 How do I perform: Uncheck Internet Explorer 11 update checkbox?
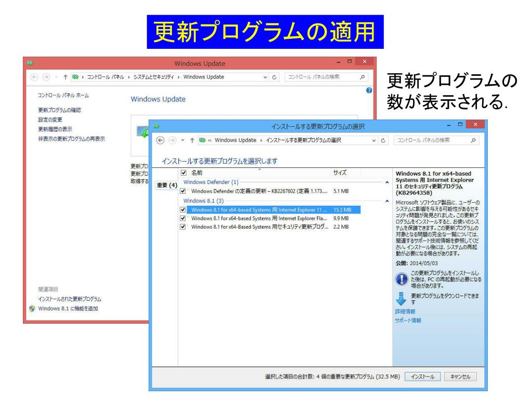click(183, 210)
